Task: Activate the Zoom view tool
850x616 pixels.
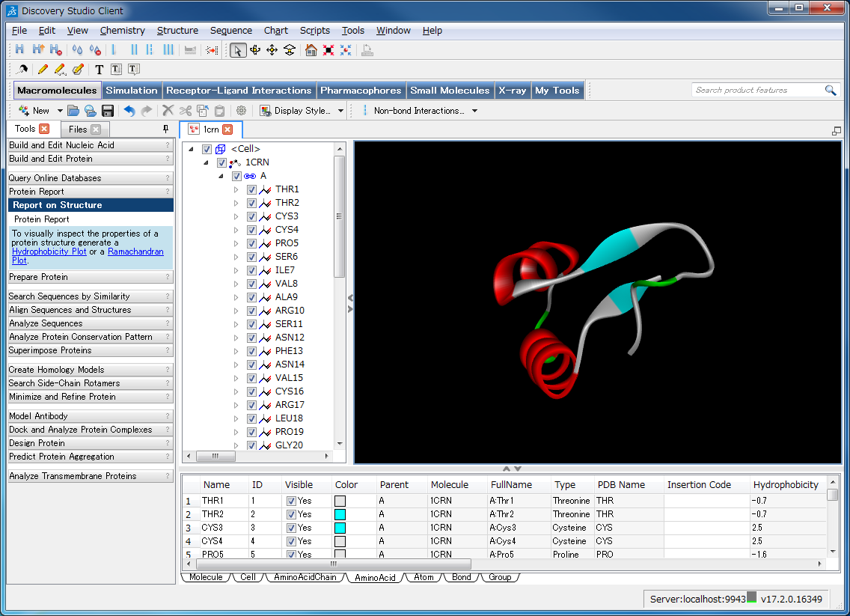Action: click(x=290, y=50)
